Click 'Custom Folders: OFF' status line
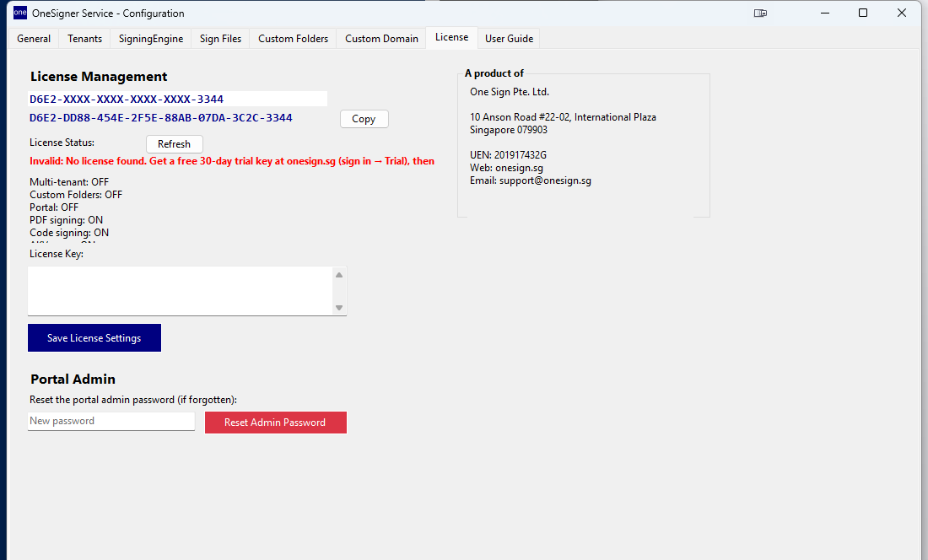 76,195
